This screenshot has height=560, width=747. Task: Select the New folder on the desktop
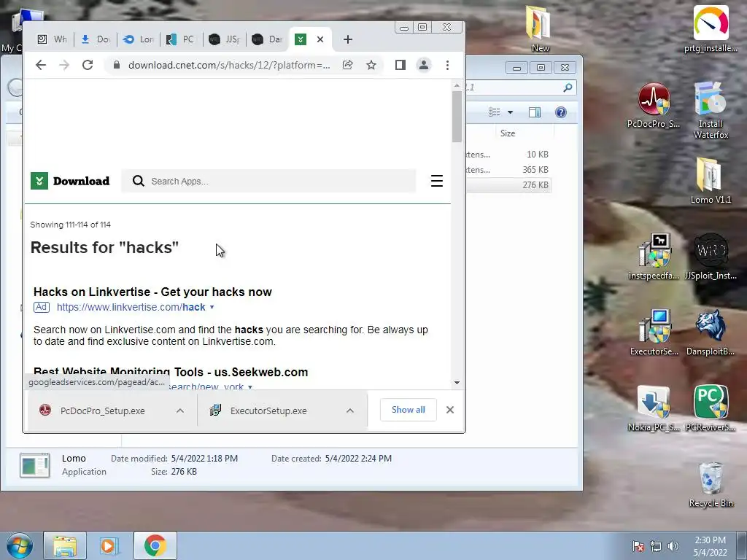point(540,28)
